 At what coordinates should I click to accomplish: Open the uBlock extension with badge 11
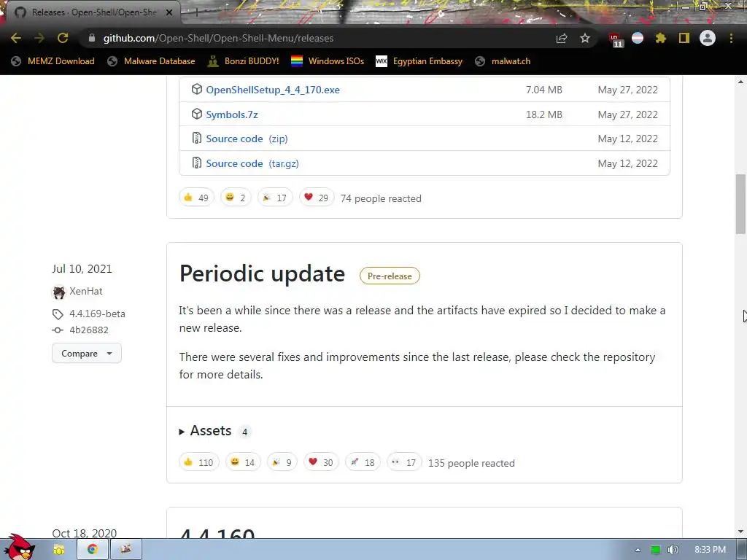coord(615,39)
